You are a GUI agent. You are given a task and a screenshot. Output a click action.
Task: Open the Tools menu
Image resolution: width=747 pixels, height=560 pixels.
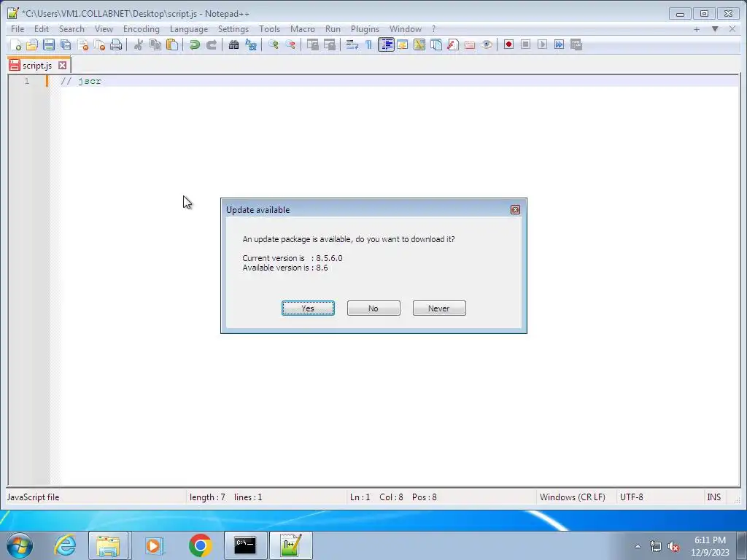(270, 29)
